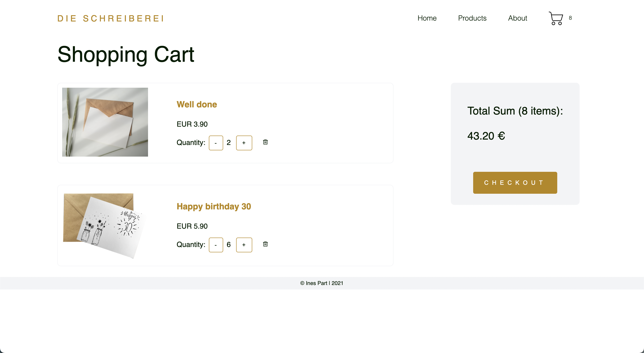644x353 pixels.
Task: Click the Well done envelope thumbnail
Action: 105,122
